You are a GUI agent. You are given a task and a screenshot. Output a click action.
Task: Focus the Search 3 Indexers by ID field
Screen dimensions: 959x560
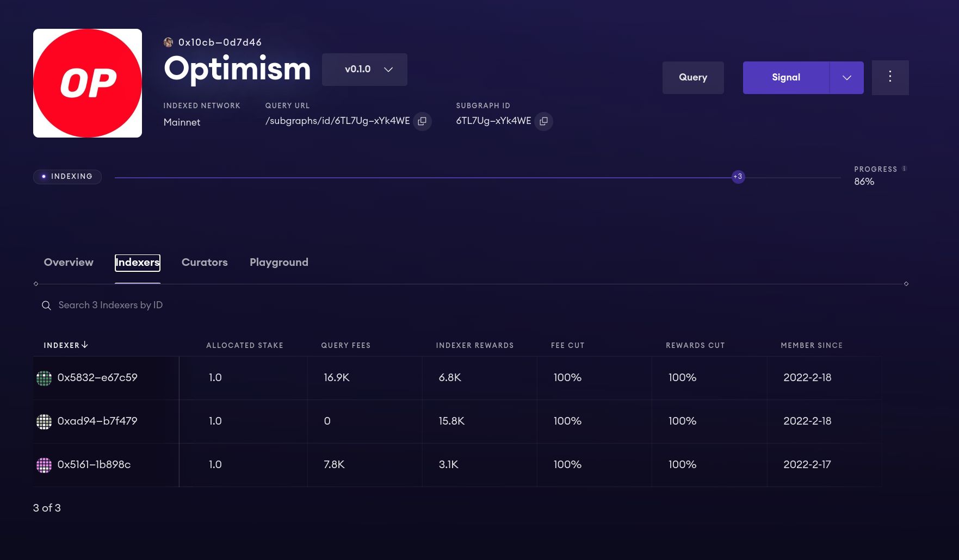pyautogui.click(x=110, y=306)
